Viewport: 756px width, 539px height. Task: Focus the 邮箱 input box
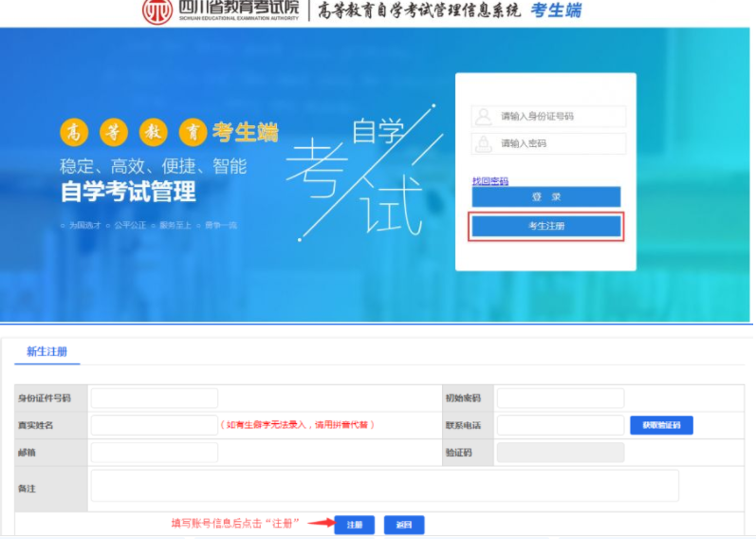[x=155, y=452]
